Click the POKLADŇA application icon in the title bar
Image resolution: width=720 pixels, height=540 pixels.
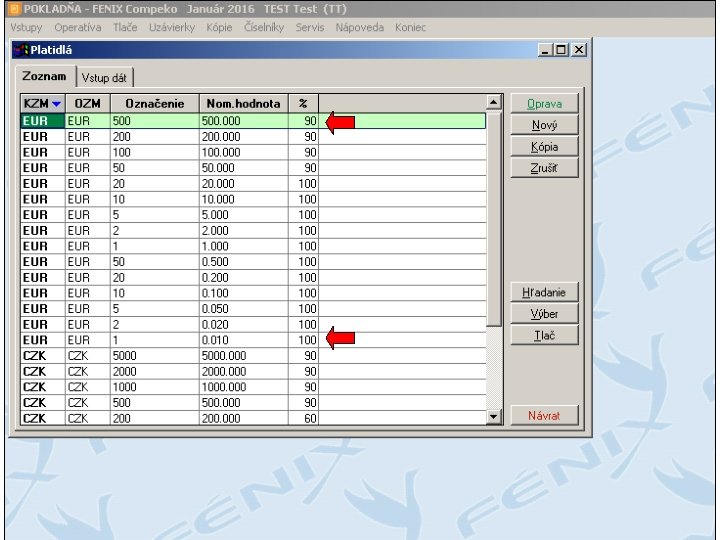coord(15,9)
